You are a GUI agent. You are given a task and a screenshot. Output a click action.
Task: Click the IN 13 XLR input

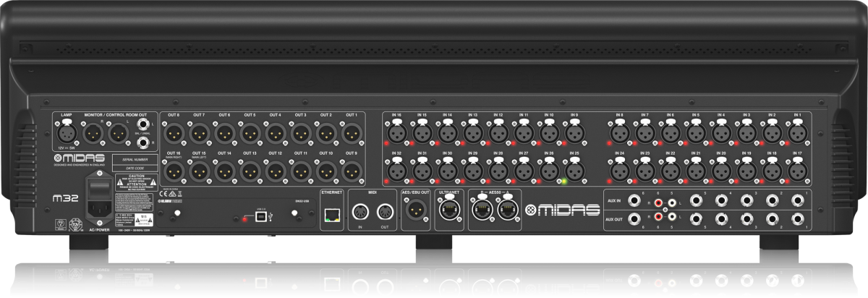[472, 132]
